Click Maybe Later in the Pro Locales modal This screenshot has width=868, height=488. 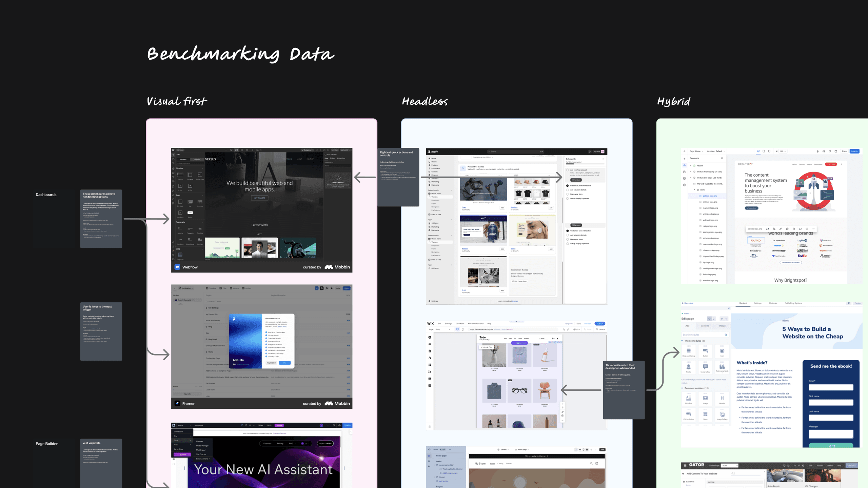[x=271, y=363]
